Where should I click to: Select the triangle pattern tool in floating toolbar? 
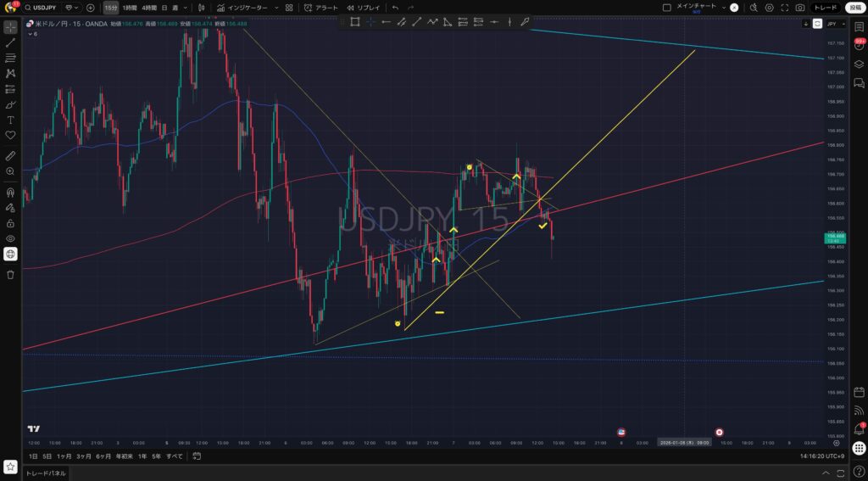point(448,22)
